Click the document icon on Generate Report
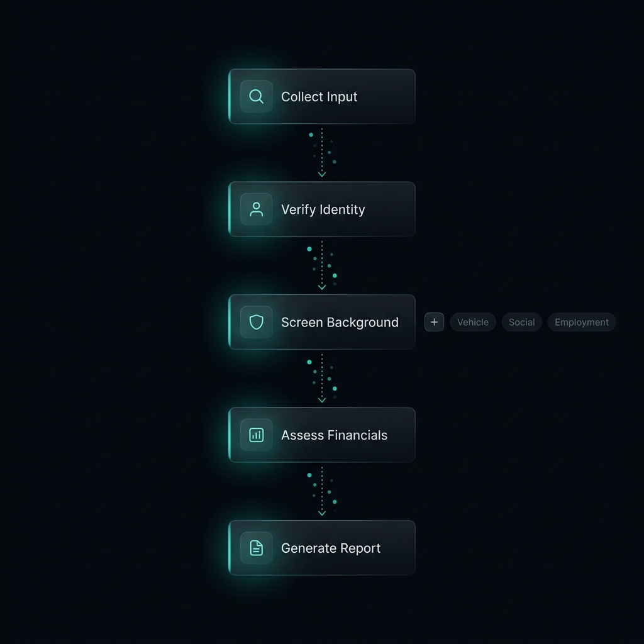 257,548
